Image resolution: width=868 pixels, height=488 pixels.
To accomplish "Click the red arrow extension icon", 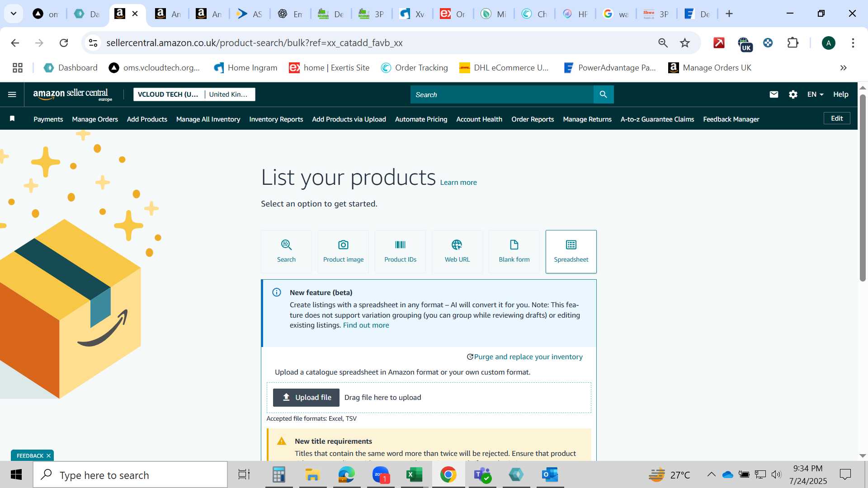I will pos(719,43).
